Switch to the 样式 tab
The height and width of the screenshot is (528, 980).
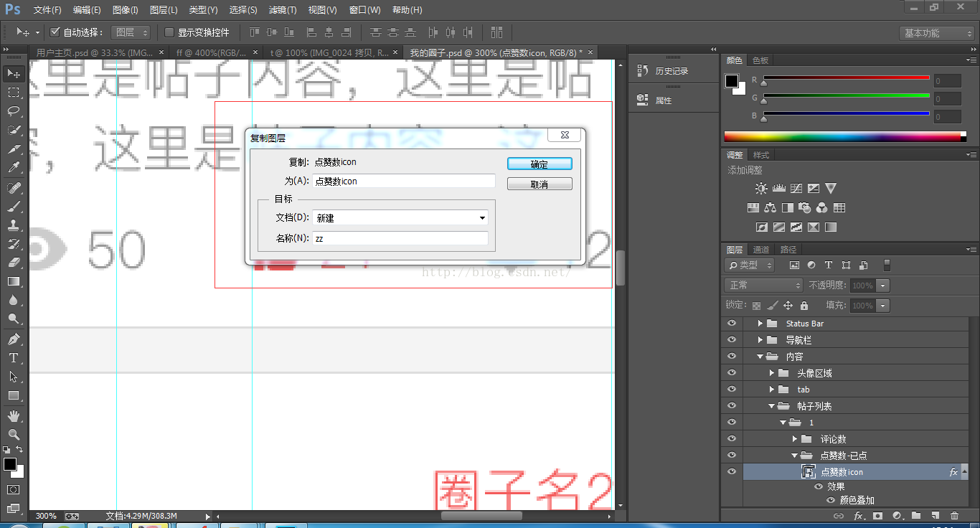pyautogui.click(x=761, y=155)
